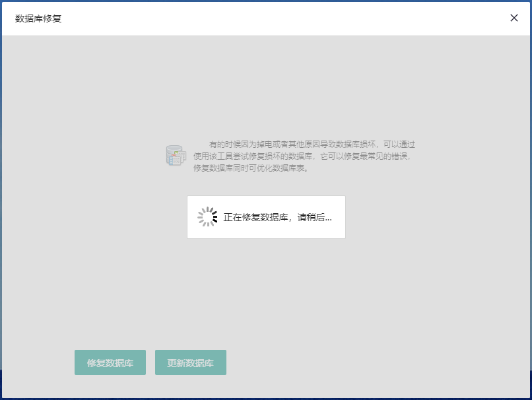Image resolution: width=532 pixels, height=400 pixels.
Task: Close the 数据库修复 dialog with X
Action: [x=514, y=18]
